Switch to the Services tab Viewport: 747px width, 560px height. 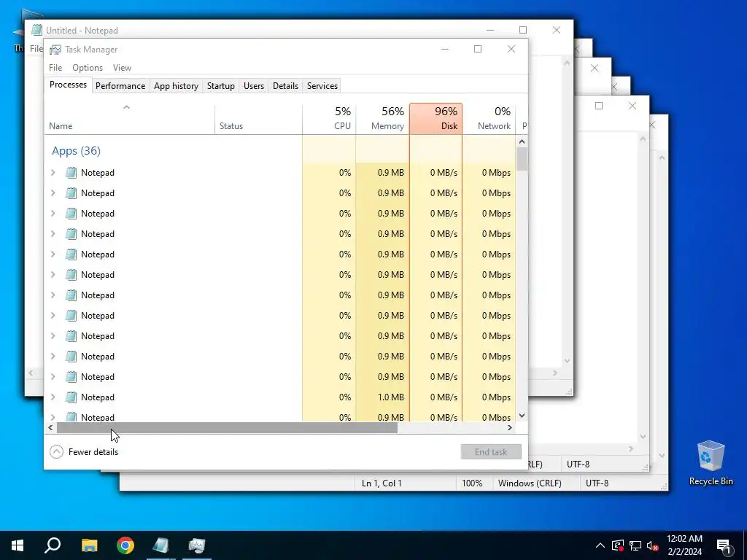tap(322, 86)
